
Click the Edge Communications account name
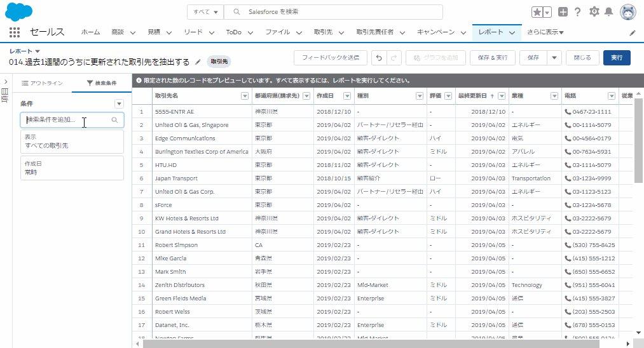click(185, 138)
